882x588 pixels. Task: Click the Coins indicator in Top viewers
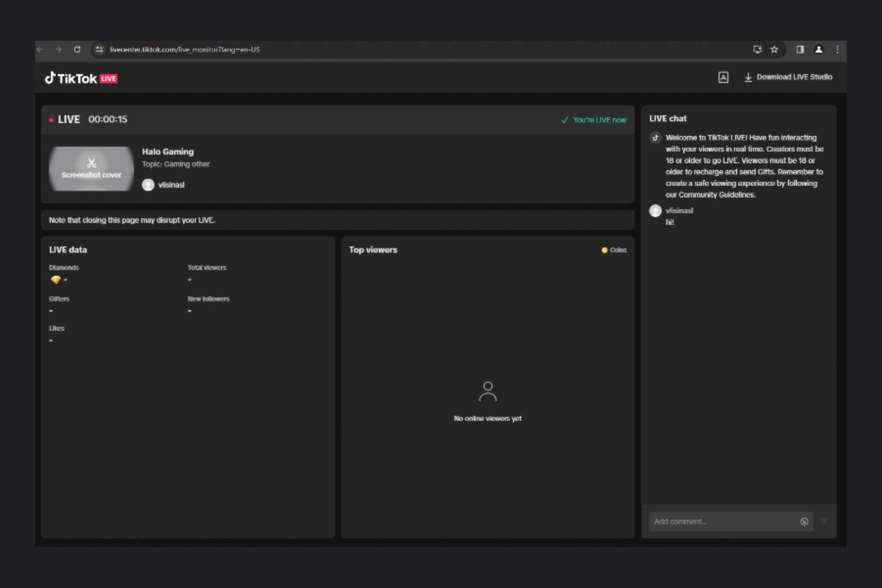click(x=614, y=250)
